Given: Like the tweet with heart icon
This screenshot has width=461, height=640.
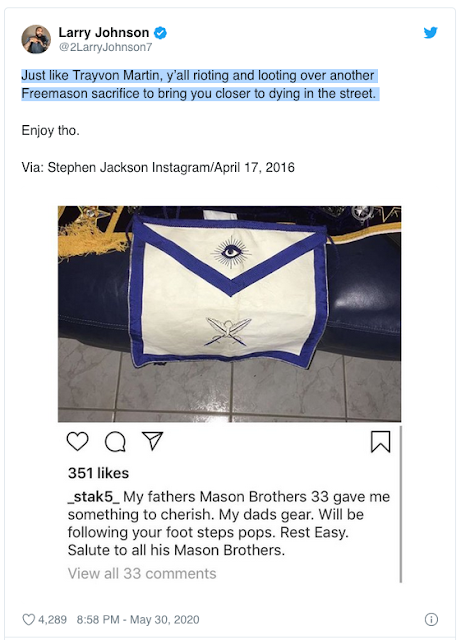Looking at the screenshot, I should (28, 620).
